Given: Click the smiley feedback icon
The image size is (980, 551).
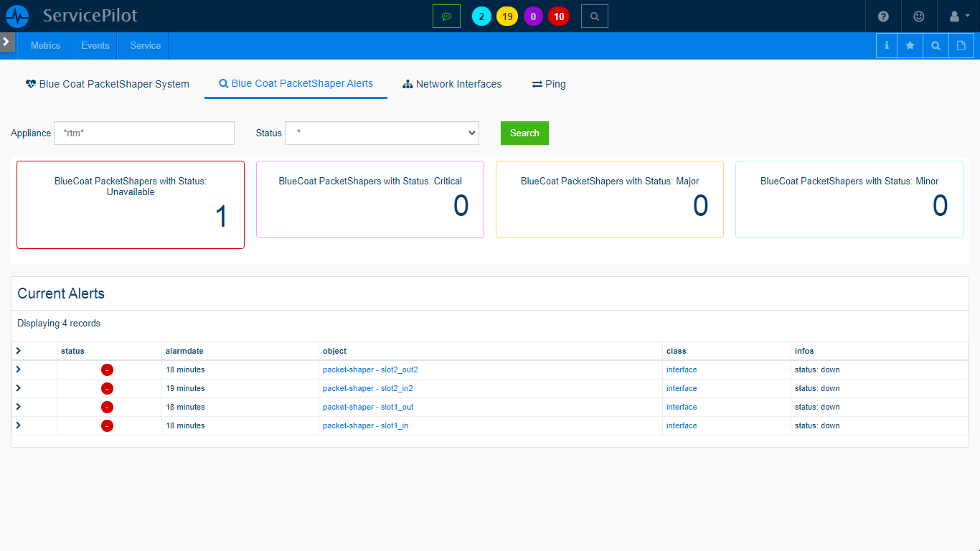Looking at the screenshot, I should (918, 17).
